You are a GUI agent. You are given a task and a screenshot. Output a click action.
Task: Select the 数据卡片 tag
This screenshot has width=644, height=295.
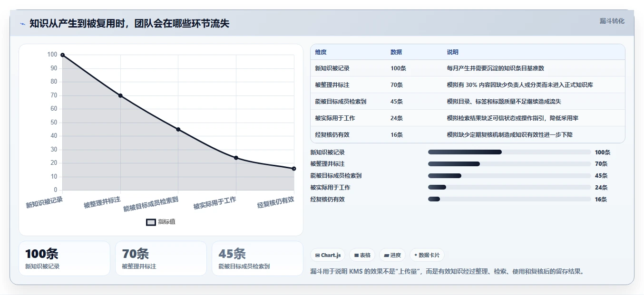pos(427,255)
